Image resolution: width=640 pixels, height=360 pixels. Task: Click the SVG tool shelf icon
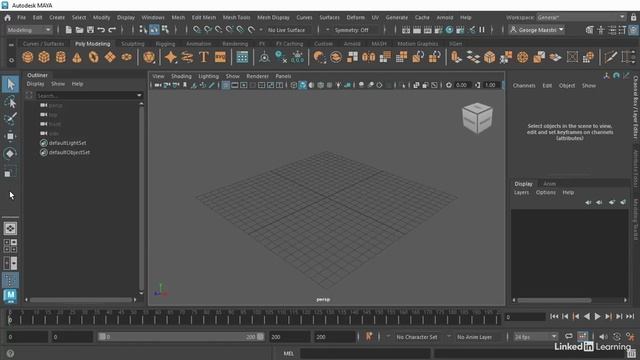point(220,57)
